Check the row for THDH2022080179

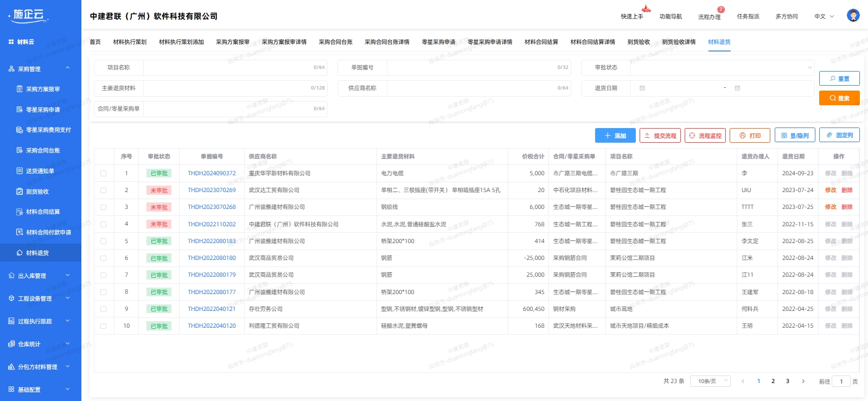pos(103,275)
